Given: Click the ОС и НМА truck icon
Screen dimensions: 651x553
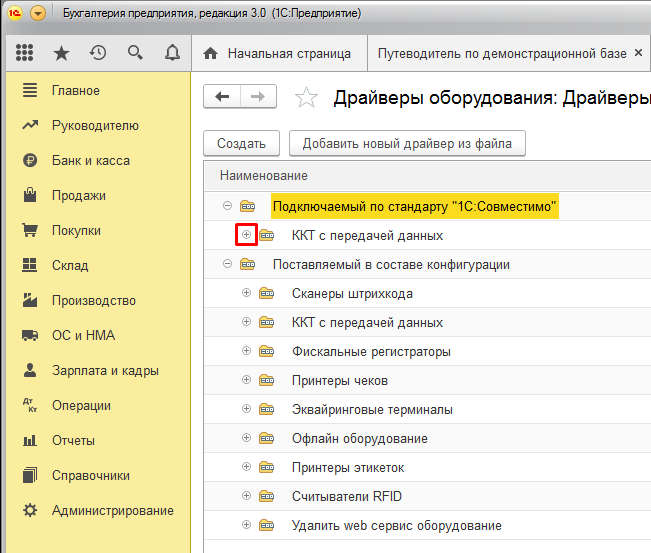Looking at the screenshot, I should click(x=30, y=335).
